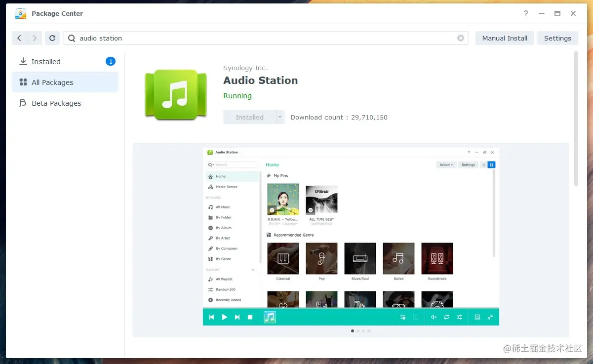Screen dimensions: 593x364
Task: Open the By Composer browsing view
Action: [x=226, y=248]
